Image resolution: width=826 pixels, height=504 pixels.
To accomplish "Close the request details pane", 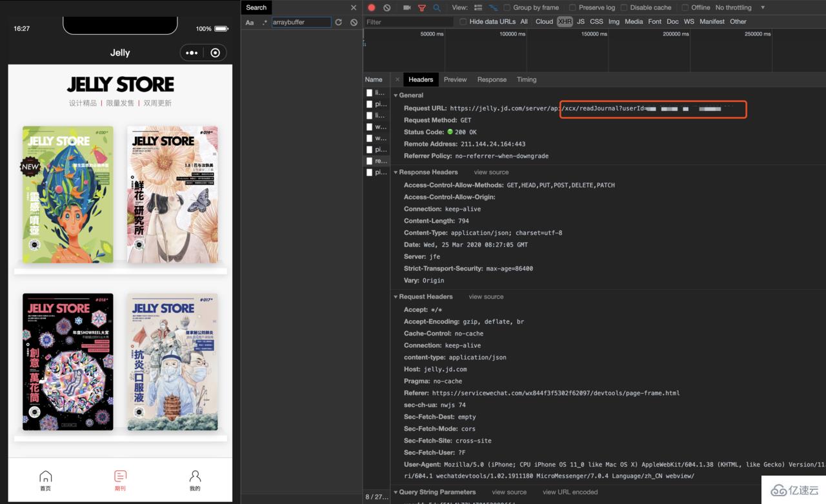I will (x=398, y=79).
